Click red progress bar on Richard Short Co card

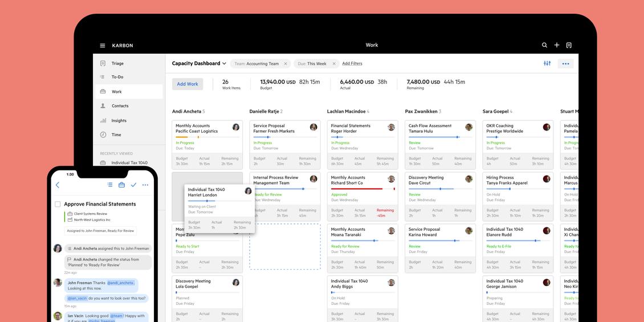tap(363, 189)
